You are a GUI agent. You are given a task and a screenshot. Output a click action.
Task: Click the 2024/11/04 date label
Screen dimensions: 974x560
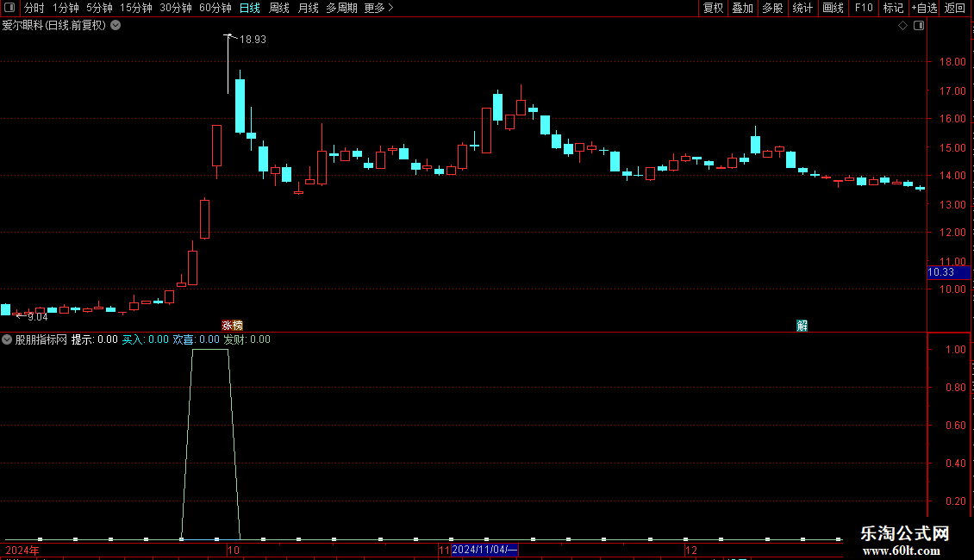[x=484, y=550]
